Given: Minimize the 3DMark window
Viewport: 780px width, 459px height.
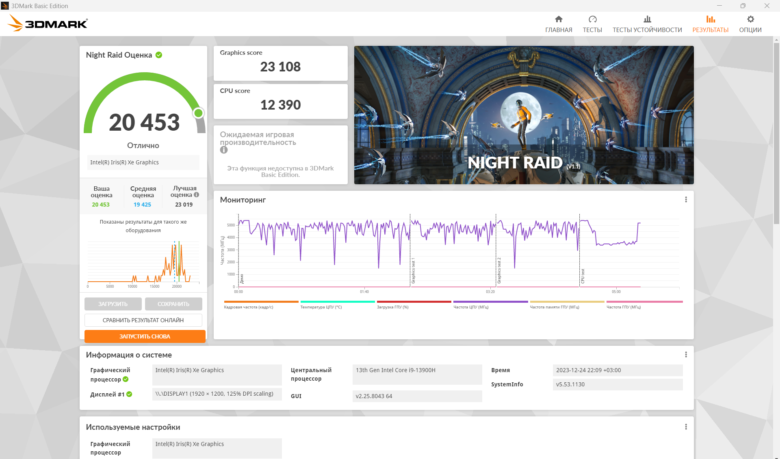Looking at the screenshot, I should pos(719,5).
